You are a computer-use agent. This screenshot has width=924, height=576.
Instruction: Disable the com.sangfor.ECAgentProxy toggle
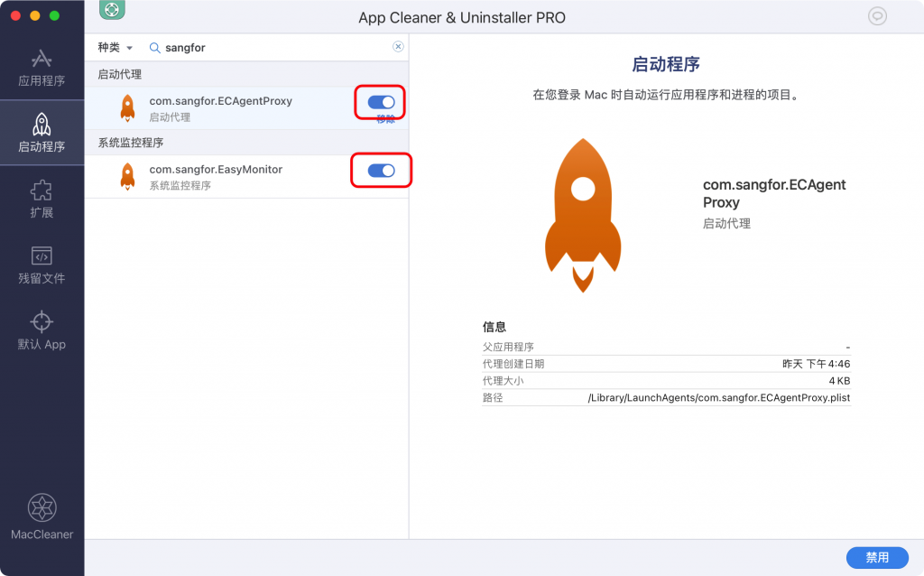pyautogui.click(x=381, y=102)
